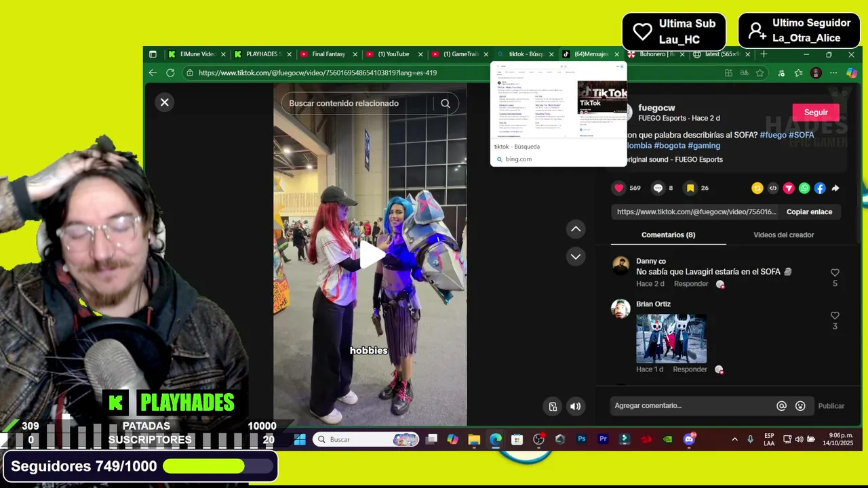Reply to Danny co's comment via Responder
Viewport: 868px width, 488px height.
(x=690, y=284)
